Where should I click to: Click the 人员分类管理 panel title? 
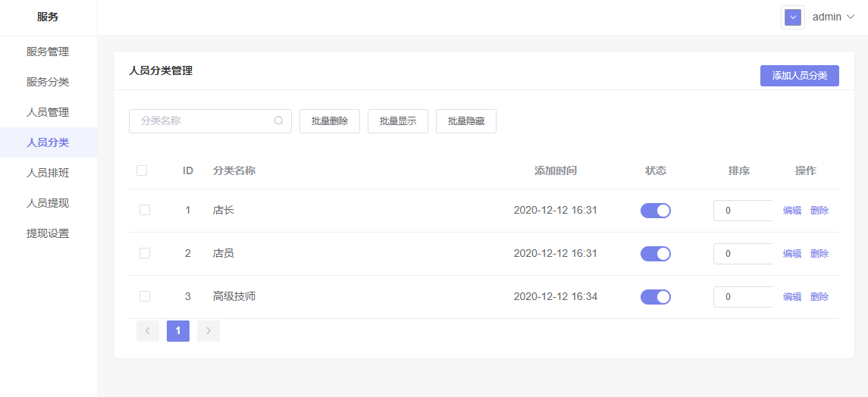[x=161, y=70]
